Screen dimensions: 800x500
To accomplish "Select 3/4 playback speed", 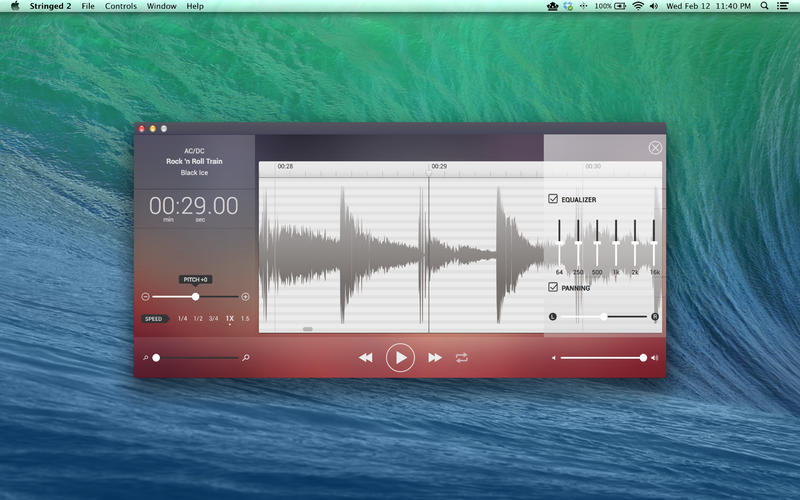I will pyautogui.click(x=213, y=318).
